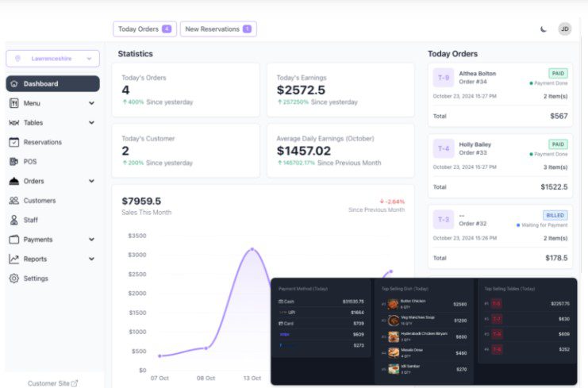The height and width of the screenshot is (388, 588).
Task: Open Holly Bailey's Order #33 card
Action: pyautogui.click(x=500, y=165)
